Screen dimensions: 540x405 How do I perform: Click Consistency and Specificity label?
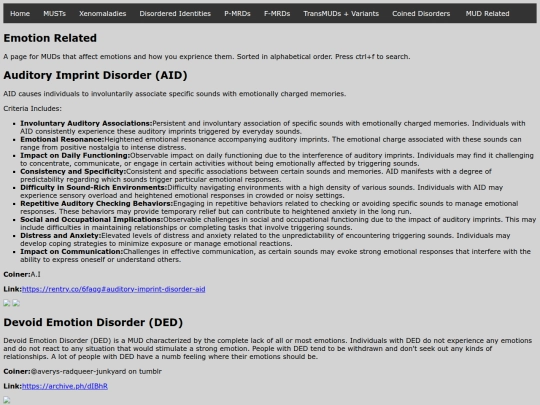click(x=73, y=172)
